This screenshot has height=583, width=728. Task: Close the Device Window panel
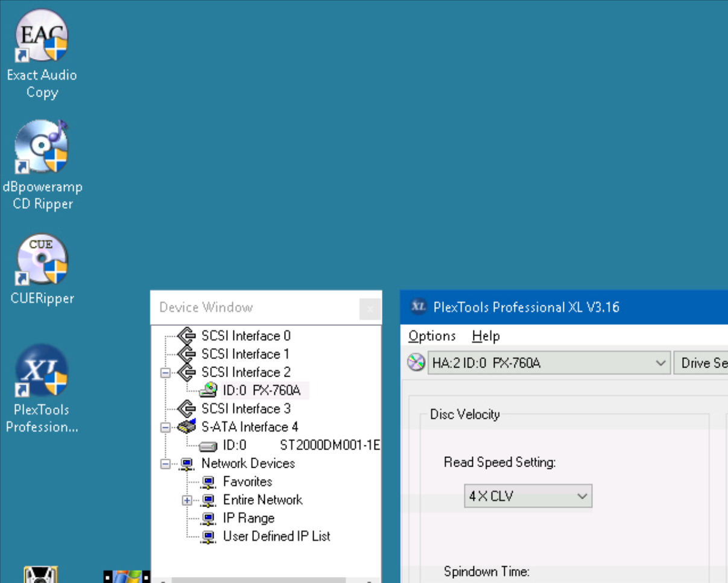click(370, 309)
